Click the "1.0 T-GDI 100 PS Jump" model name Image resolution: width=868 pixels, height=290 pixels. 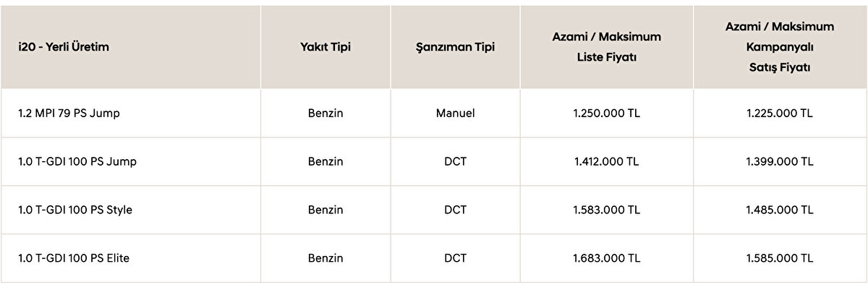click(77, 161)
